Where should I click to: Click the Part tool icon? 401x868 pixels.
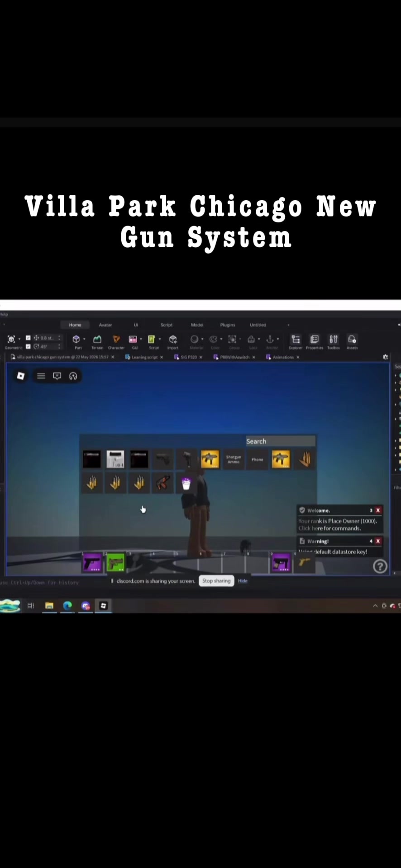[x=76, y=339]
